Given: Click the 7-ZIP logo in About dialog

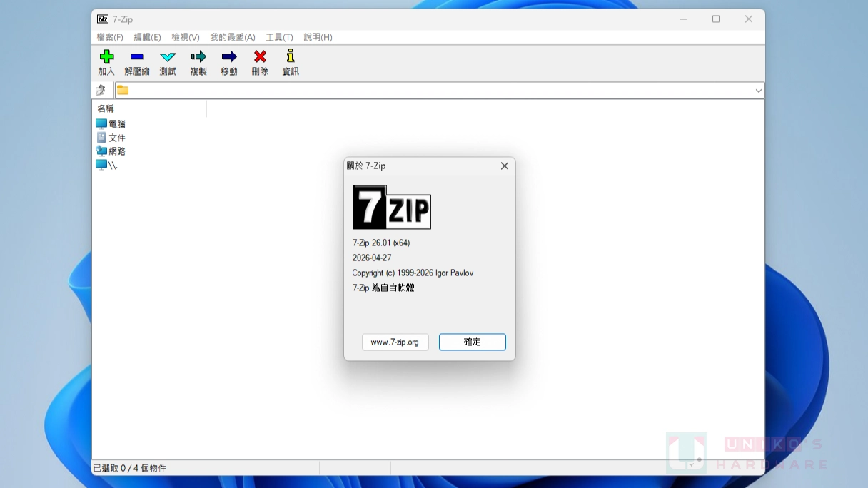Looking at the screenshot, I should tap(392, 207).
